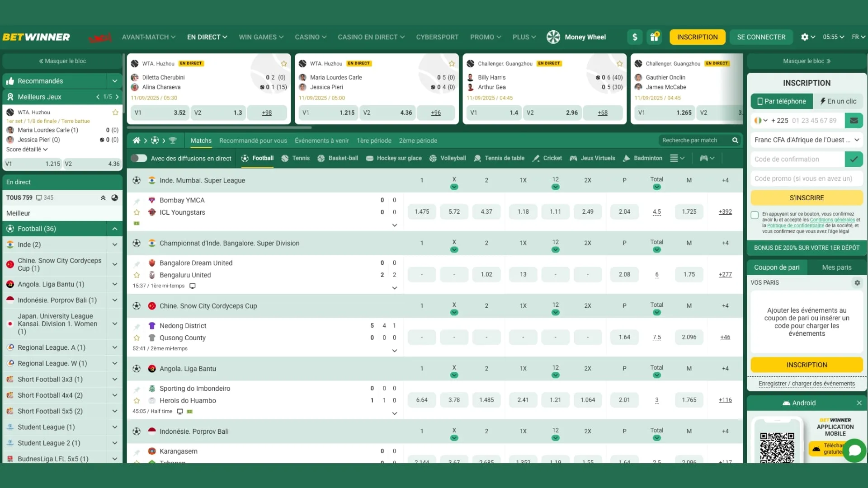Select the Tennis sport filter icon

tap(284, 158)
